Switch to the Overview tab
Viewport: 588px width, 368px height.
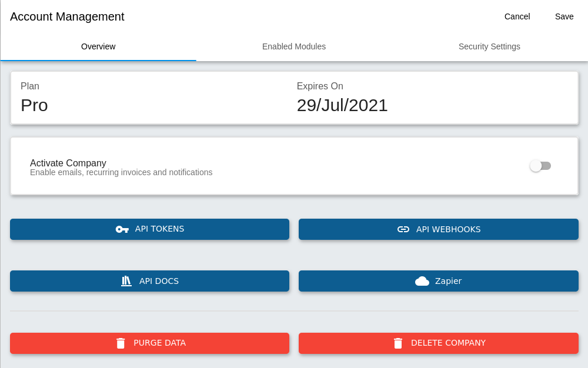tap(98, 46)
